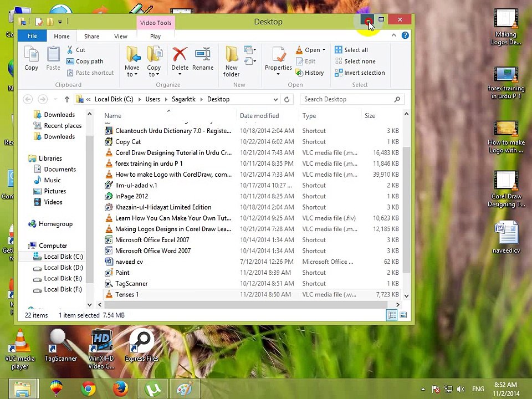The width and height of the screenshot is (532, 399).
Task: Click Users in the address breadcrumb
Action: coord(153,99)
